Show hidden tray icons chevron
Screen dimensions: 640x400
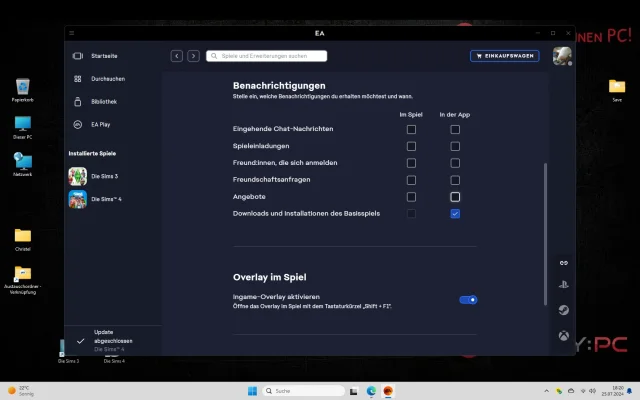click(546, 391)
